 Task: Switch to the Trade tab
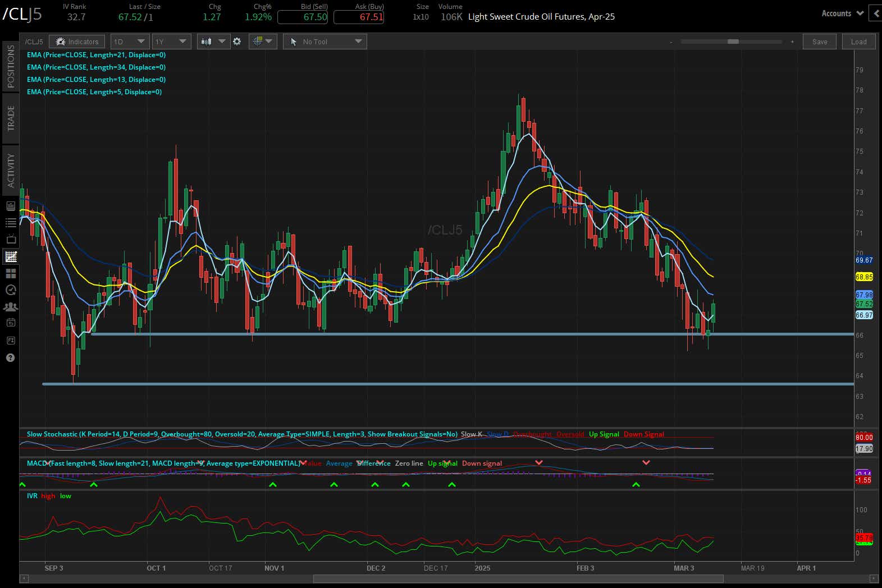tap(11, 118)
